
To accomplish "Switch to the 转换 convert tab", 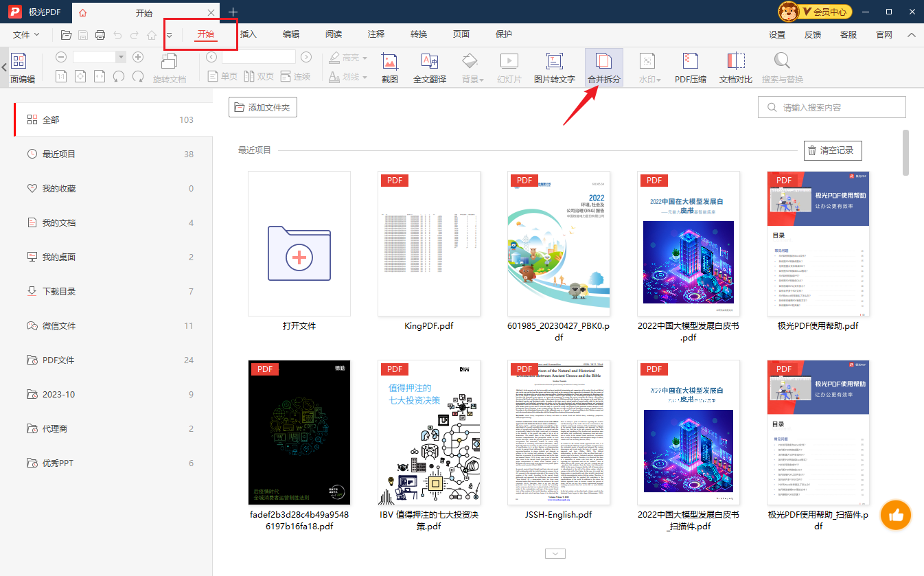I will coord(419,34).
